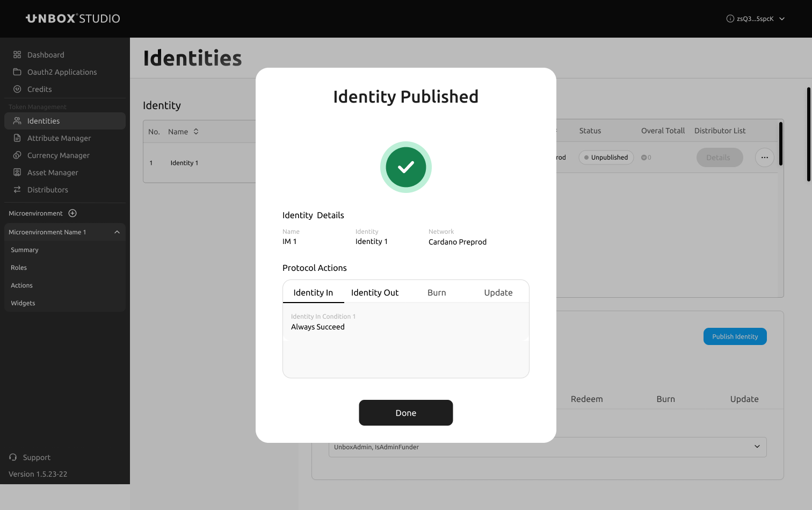The height and width of the screenshot is (510, 812).
Task: Click the page vertical scrollbar
Action: (x=809, y=134)
